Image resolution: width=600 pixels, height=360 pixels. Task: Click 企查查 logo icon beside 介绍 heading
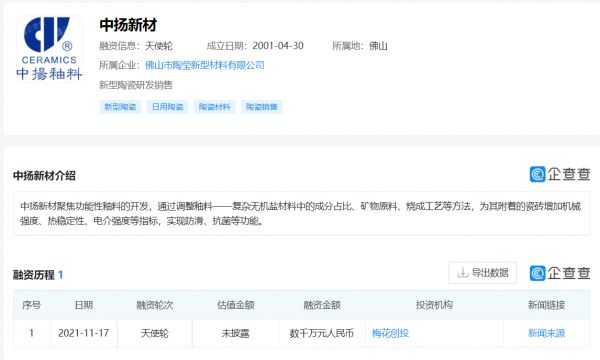[x=538, y=174]
